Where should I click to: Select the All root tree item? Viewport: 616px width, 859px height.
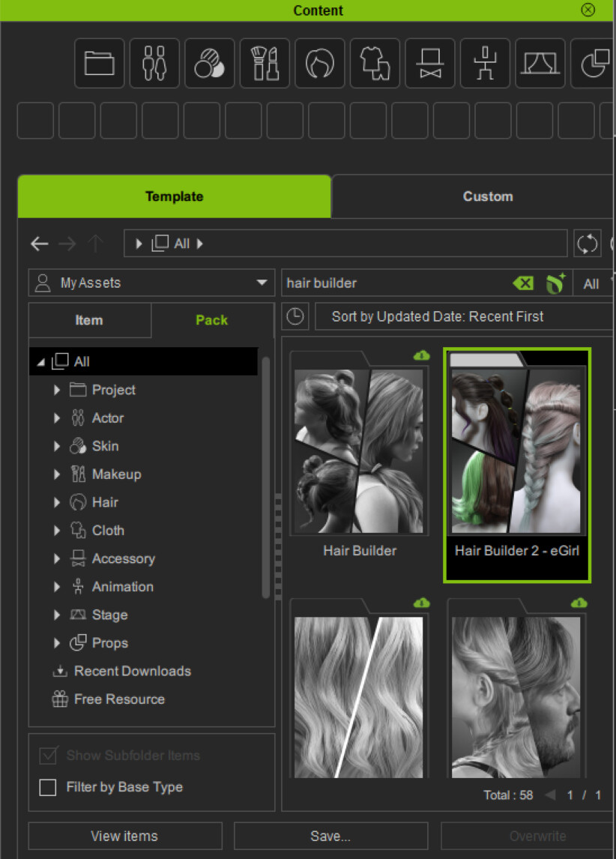(x=143, y=361)
